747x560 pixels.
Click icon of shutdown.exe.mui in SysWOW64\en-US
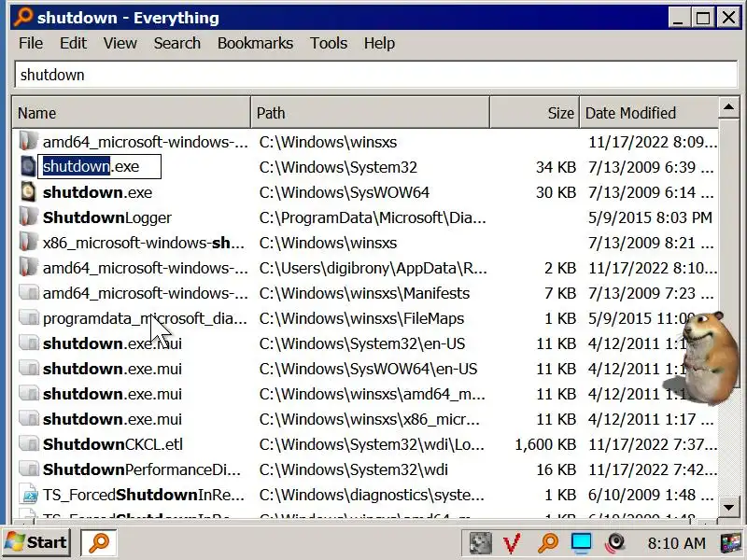29,368
